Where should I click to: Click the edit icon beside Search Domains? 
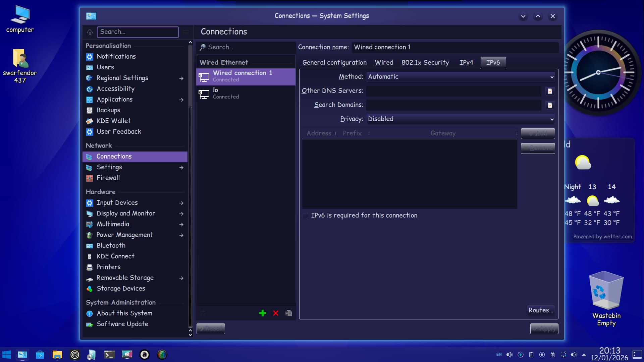click(x=550, y=105)
